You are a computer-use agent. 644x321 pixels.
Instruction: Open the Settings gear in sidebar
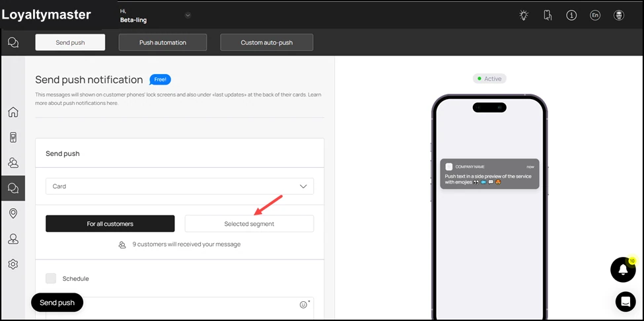coord(13,264)
